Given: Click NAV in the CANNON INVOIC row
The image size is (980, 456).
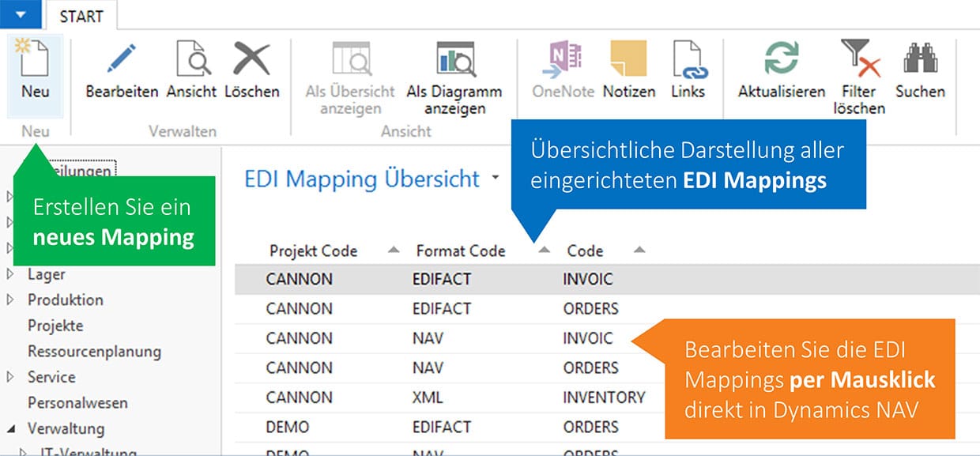Looking at the screenshot, I should [428, 338].
